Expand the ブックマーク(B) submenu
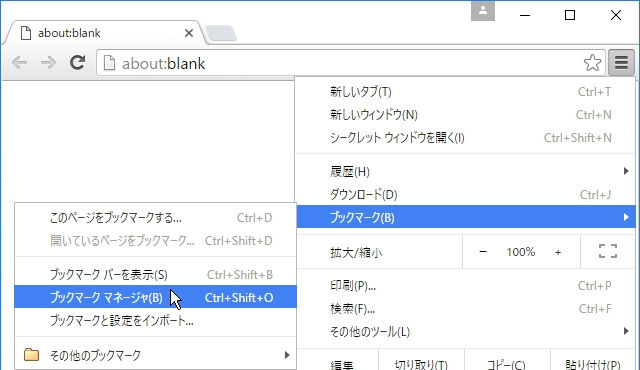The height and width of the screenshot is (370, 640). (466, 217)
